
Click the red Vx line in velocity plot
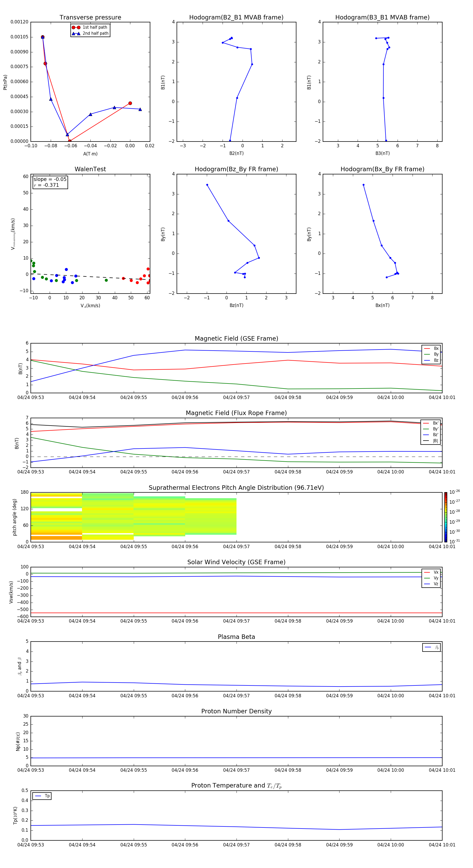tap(236, 613)
